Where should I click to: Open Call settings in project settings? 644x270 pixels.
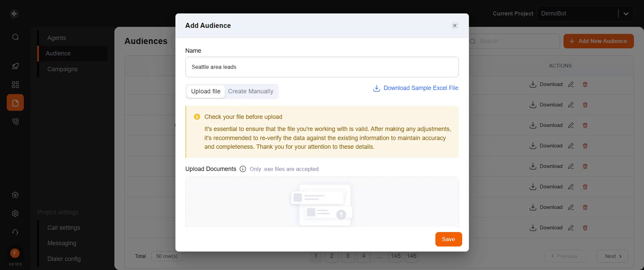[x=64, y=228]
